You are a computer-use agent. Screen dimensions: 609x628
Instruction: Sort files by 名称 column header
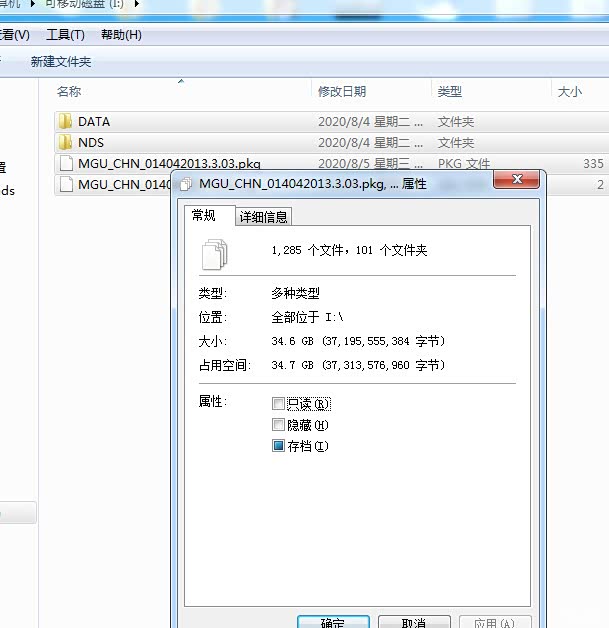[x=69, y=91]
